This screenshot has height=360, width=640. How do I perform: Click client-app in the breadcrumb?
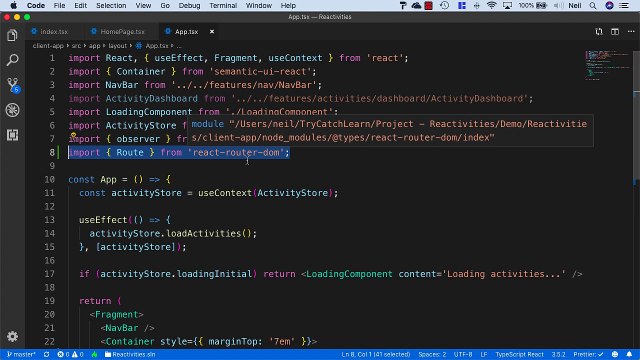48,46
